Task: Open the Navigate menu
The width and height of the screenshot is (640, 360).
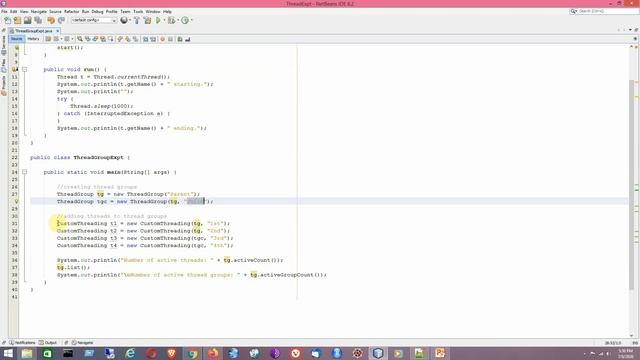Action: point(39,11)
